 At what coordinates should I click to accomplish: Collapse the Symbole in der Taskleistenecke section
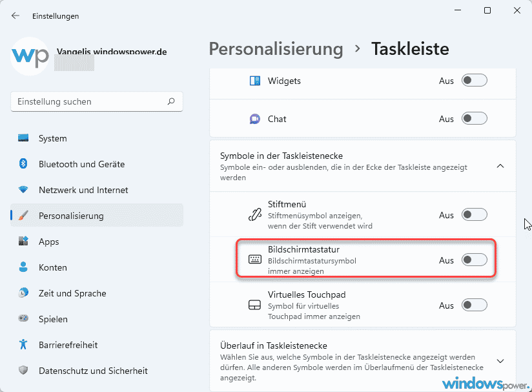point(500,166)
